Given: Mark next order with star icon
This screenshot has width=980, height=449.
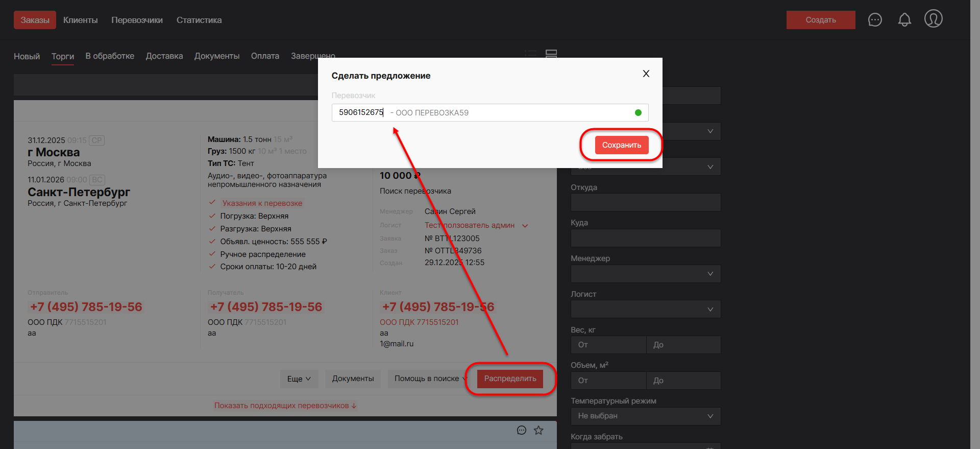Looking at the screenshot, I should point(538,430).
